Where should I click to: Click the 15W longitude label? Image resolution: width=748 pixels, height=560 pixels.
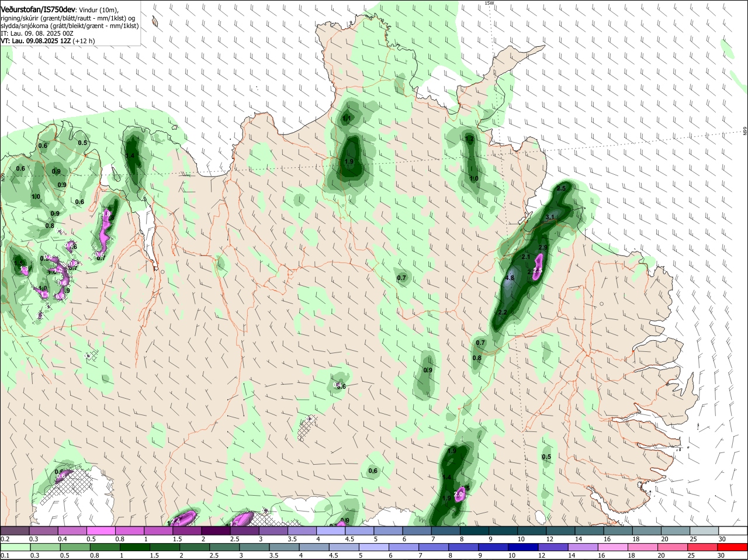tap(489, 3)
